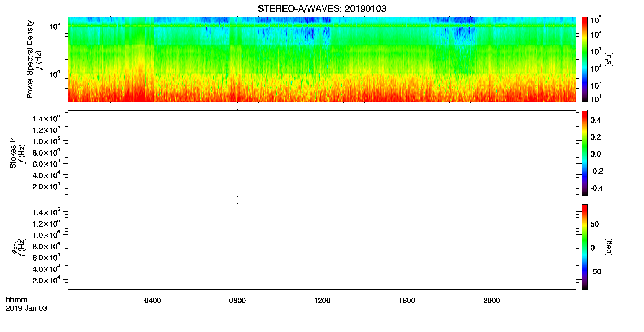Click the phi RTN angle colorbar
644x332 pixels.
[x=585, y=247]
